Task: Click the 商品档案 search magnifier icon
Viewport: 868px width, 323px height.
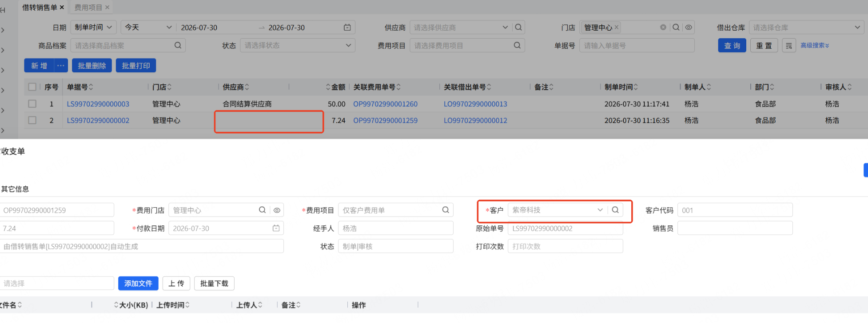Action: 178,45
